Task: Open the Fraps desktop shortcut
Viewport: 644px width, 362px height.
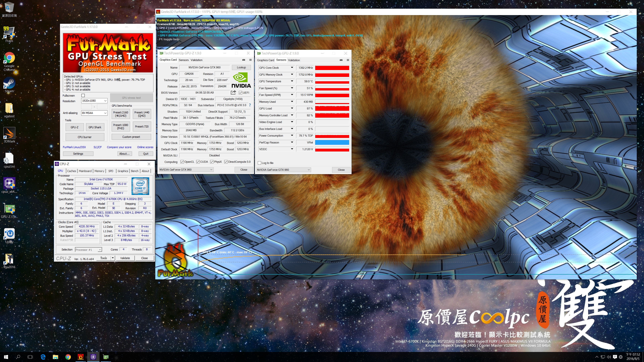Action: tap(9, 34)
